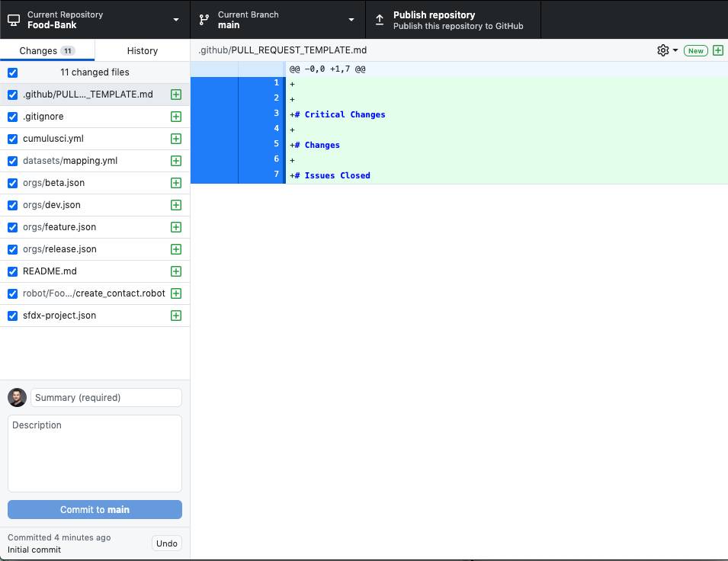The width and height of the screenshot is (728, 561).
Task: Switch to the History tab
Action: pyautogui.click(x=142, y=50)
